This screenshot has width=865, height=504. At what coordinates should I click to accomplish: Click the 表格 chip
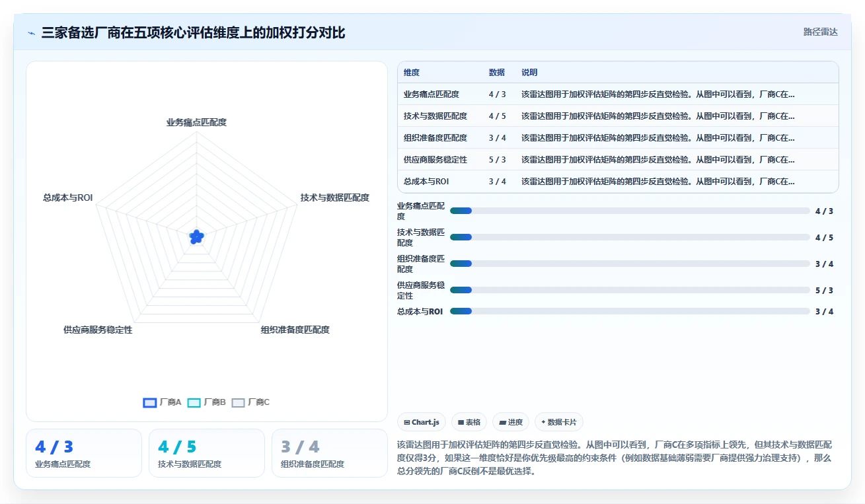469,422
